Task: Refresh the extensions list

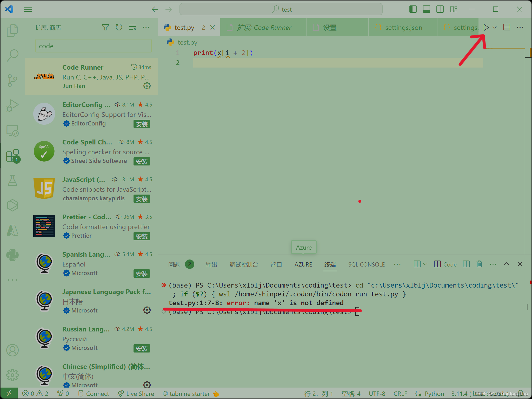Action: point(119,27)
